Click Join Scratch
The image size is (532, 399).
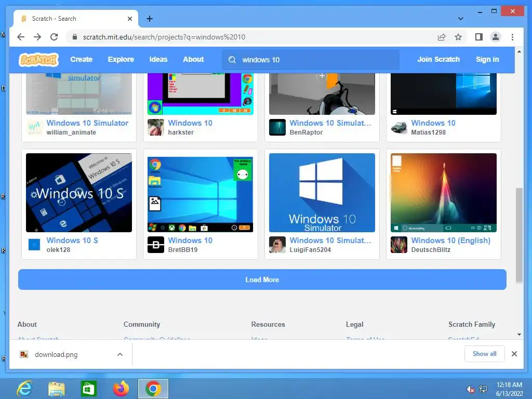(438, 59)
